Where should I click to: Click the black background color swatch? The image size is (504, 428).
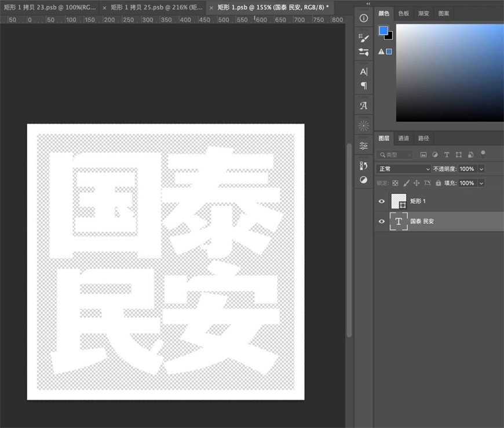pos(390,36)
